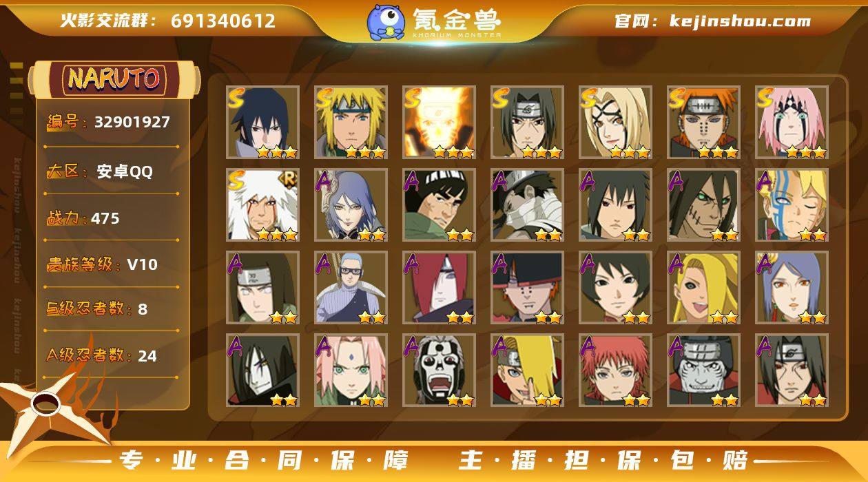Select the Boruto portrait with blue face markings
Image resolution: width=868 pixels, height=482 pixels.
click(792, 205)
